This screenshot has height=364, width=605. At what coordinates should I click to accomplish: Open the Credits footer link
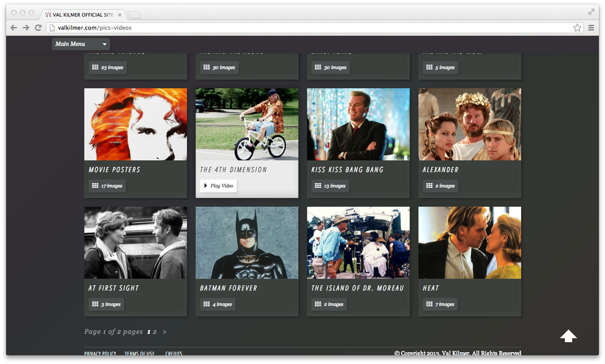coord(174,353)
